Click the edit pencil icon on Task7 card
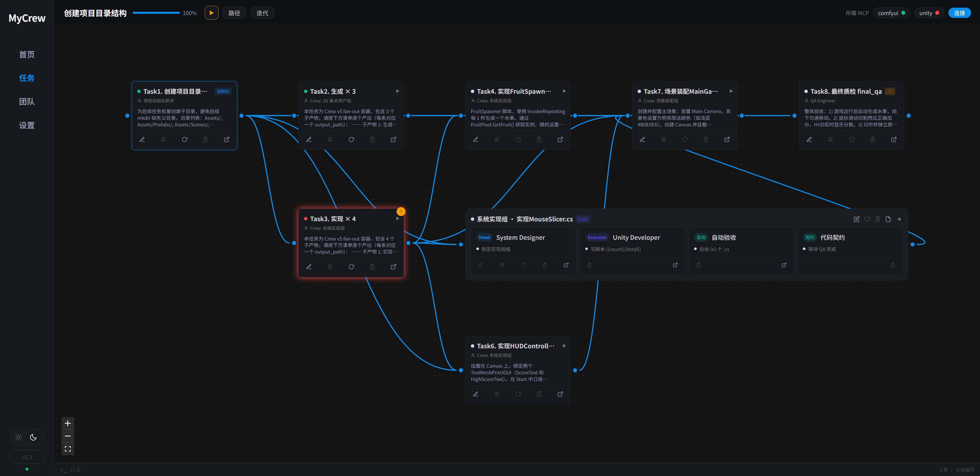Image resolution: width=980 pixels, height=476 pixels. pos(643,140)
